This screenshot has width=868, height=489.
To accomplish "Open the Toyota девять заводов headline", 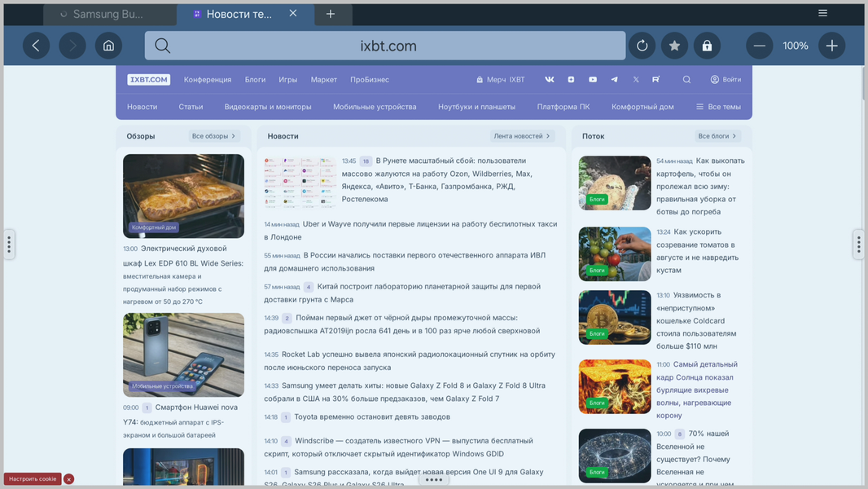I will tap(372, 416).
